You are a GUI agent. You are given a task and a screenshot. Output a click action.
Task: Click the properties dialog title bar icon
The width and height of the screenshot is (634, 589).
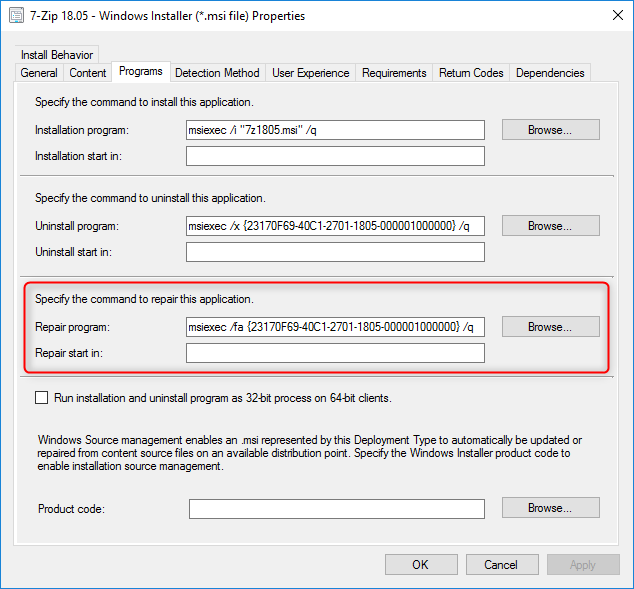17,16
